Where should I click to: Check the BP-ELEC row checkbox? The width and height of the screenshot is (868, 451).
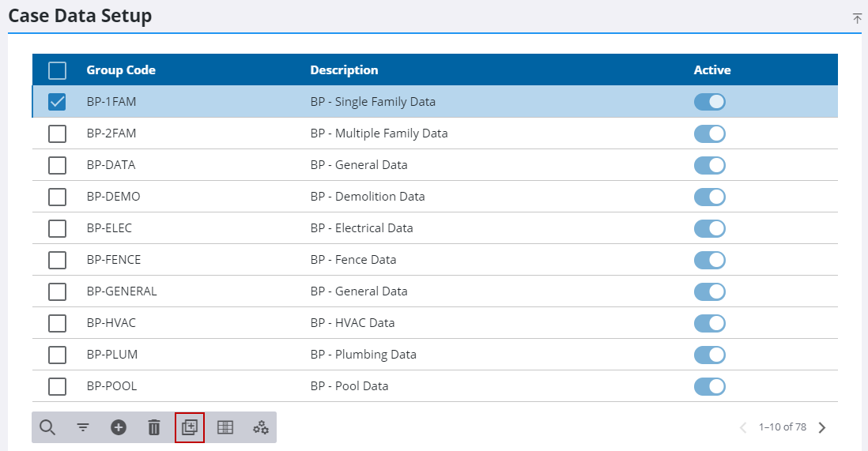tap(57, 228)
